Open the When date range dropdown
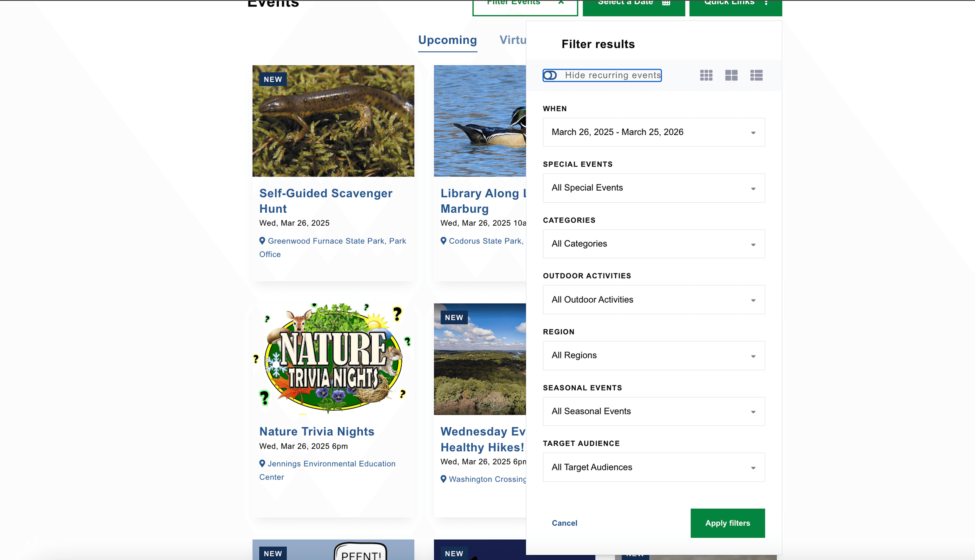Viewport: 975px width, 560px height. point(653,132)
